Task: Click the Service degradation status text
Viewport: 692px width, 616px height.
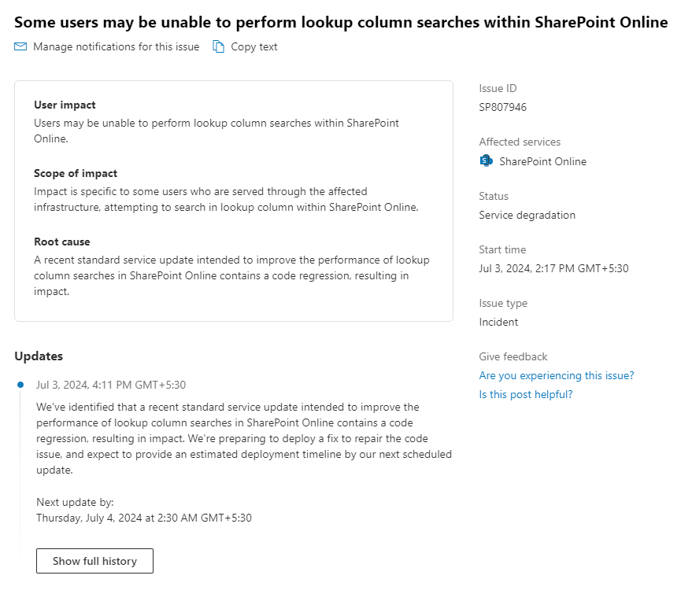Action: coord(527,215)
